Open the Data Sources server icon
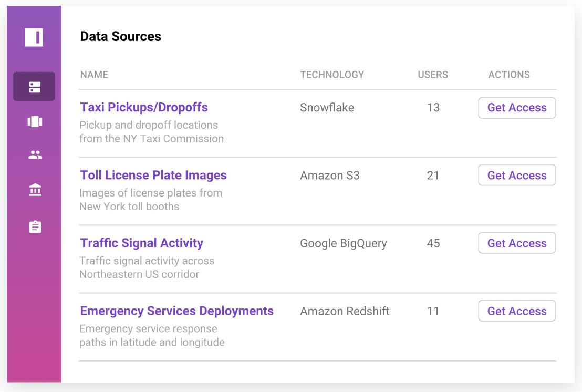The height and width of the screenshot is (392, 582). 35,87
